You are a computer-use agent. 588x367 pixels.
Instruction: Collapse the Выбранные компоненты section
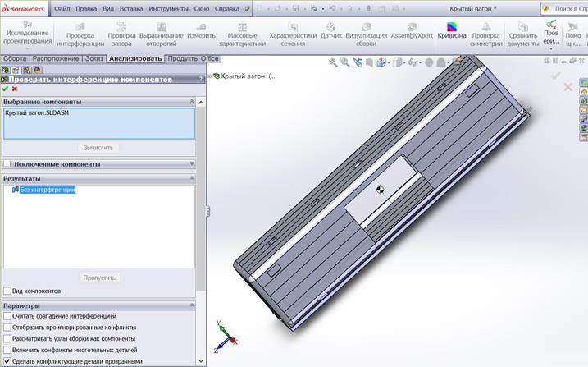(191, 102)
